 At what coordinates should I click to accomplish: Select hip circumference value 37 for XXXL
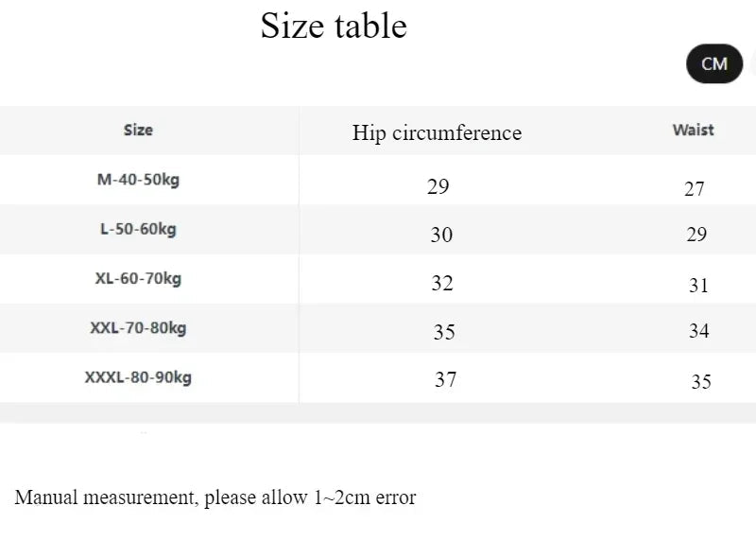(x=445, y=380)
